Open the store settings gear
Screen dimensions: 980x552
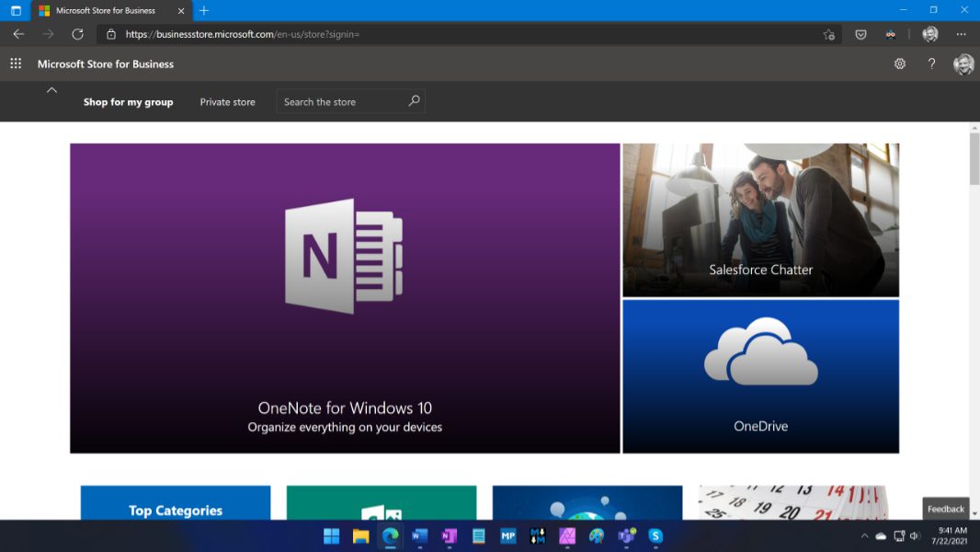click(900, 63)
